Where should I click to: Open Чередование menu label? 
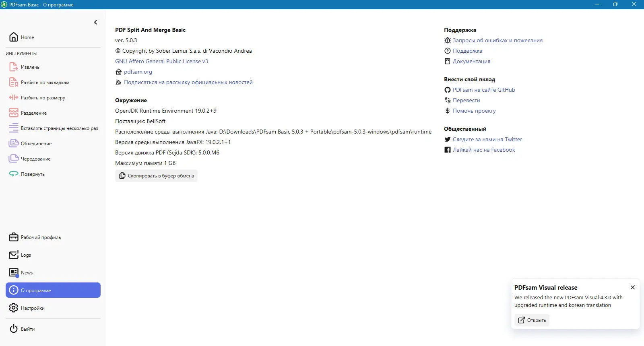36,159
